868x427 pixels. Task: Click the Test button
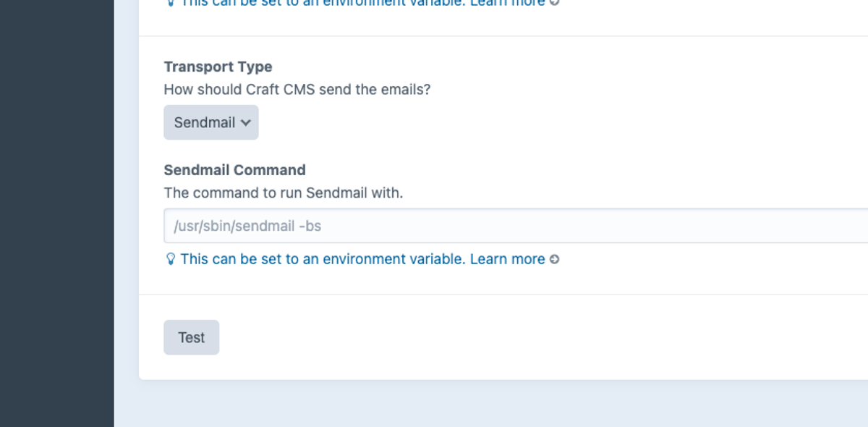pyautogui.click(x=191, y=337)
